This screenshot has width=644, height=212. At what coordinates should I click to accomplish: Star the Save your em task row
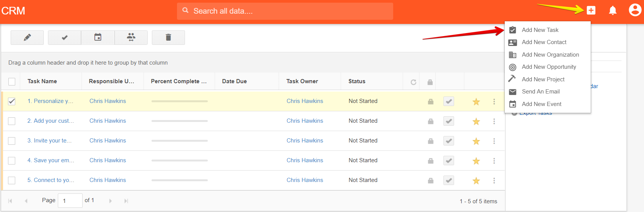click(x=476, y=161)
